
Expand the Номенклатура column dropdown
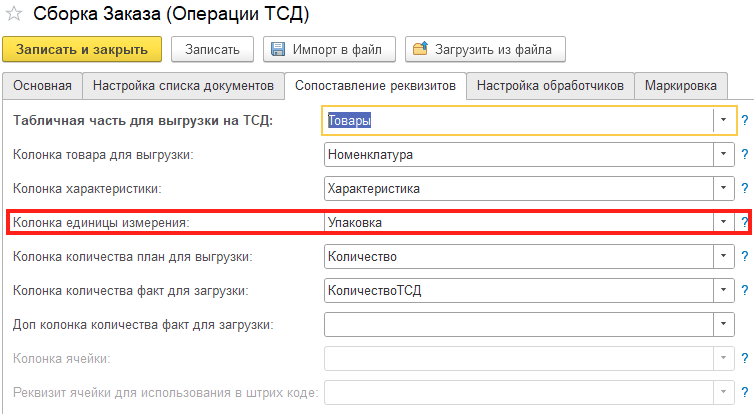pos(723,154)
